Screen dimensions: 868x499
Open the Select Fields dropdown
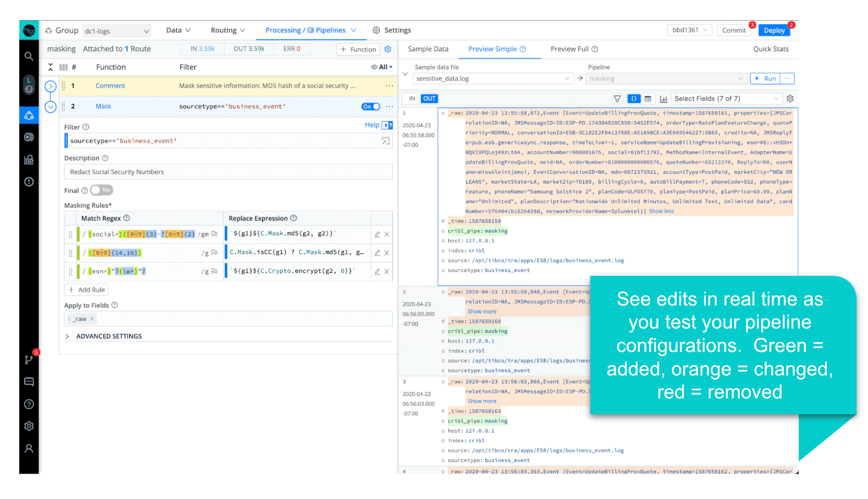(726, 99)
